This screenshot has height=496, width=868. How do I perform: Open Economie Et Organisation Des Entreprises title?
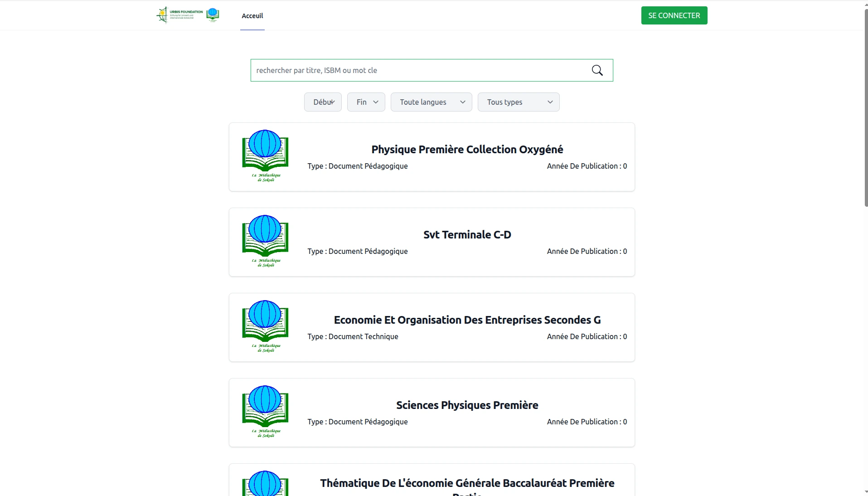tap(467, 320)
